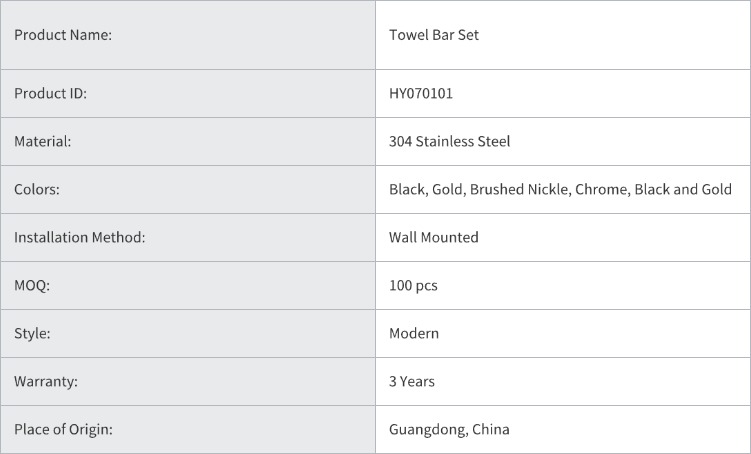Select the '3 Years' warranty value
Screen dimensions: 751x454
[411, 381]
